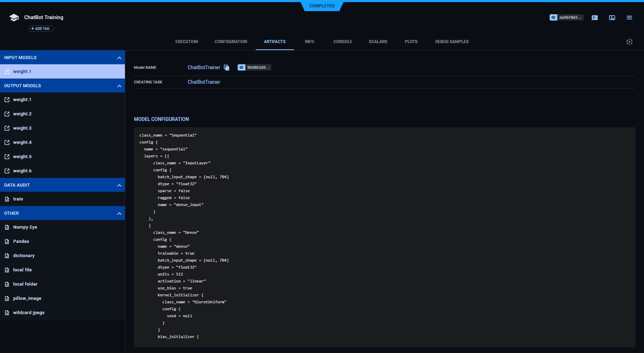Screen dimensions: 644x353
Task: Switch to the SCALARS tab
Action: tap(378, 41)
